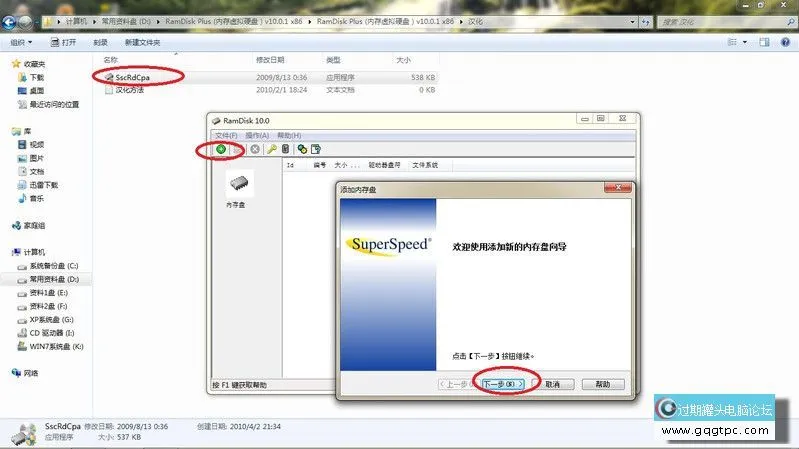This screenshot has height=449, width=799.
Task: Click the refresh icon beside address bar
Action: [646, 22]
